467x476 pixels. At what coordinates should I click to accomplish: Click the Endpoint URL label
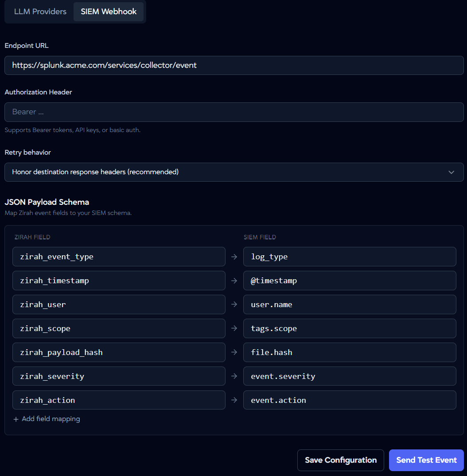27,46
